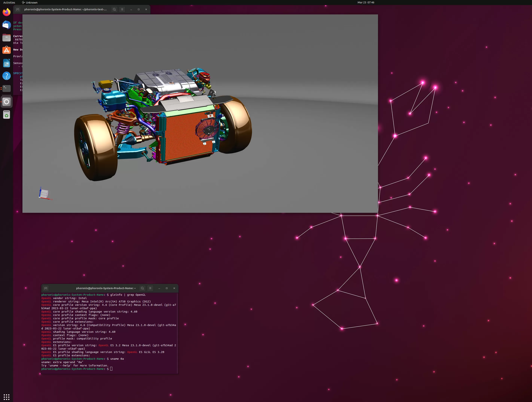532x402 pixels.
Task: Launch Firefox from the dock
Action: (7, 12)
